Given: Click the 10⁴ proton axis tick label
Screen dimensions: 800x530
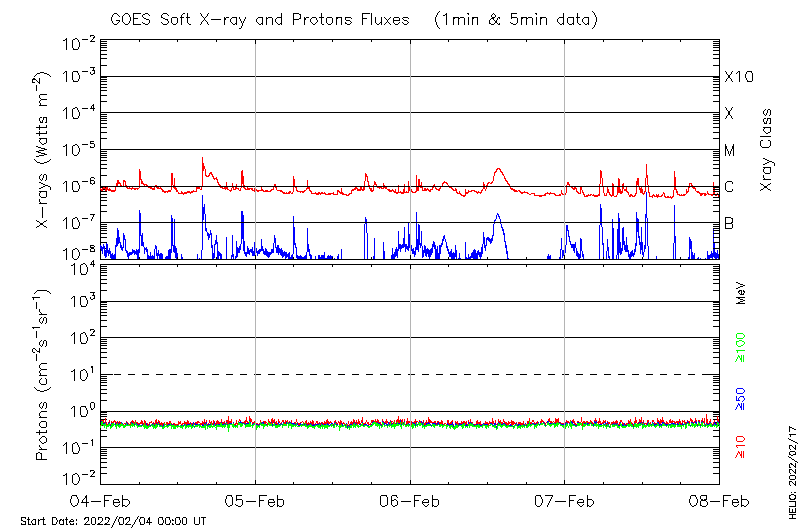Looking at the screenshot, I should pos(81,265).
